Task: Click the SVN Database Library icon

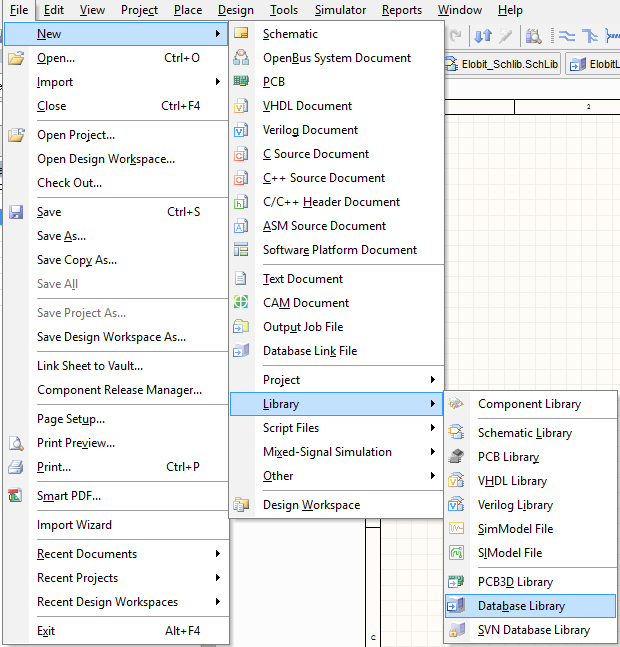Action: pyautogui.click(x=456, y=630)
